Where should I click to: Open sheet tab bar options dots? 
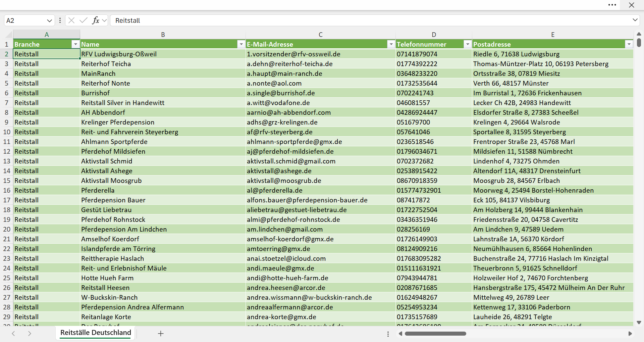(388, 334)
